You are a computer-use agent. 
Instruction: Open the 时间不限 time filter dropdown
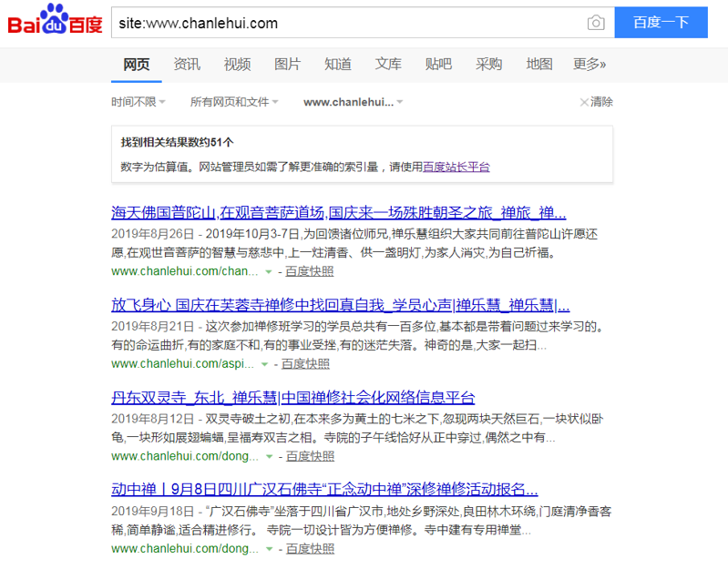tap(138, 102)
